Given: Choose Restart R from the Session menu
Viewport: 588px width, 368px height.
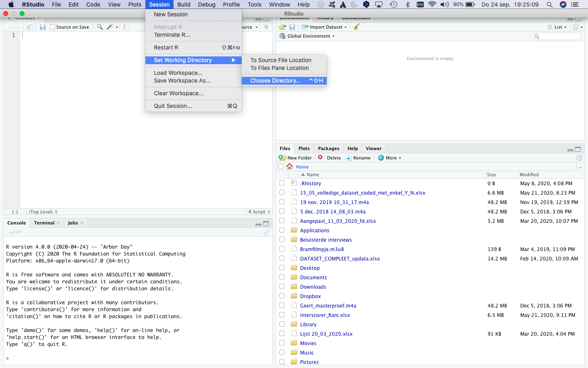Looking at the screenshot, I should [x=194, y=47].
